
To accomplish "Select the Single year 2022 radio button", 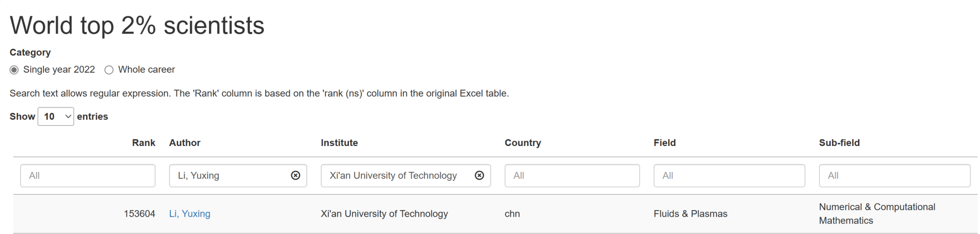I will (x=14, y=70).
